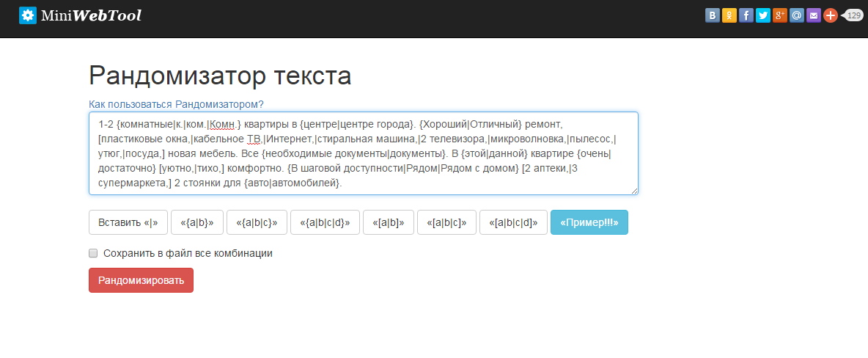Screen dimensions: 868x358
Task: Click the MiniWebTool gear logo icon
Action: [x=28, y=15]
